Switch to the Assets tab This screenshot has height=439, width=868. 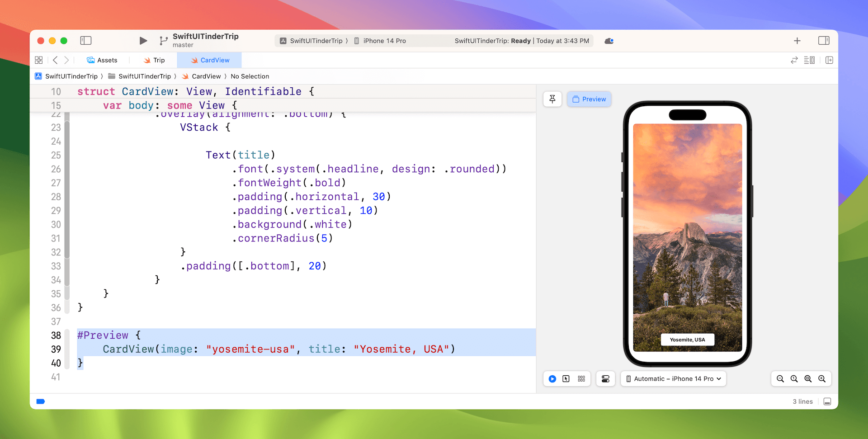pos(102,60)
